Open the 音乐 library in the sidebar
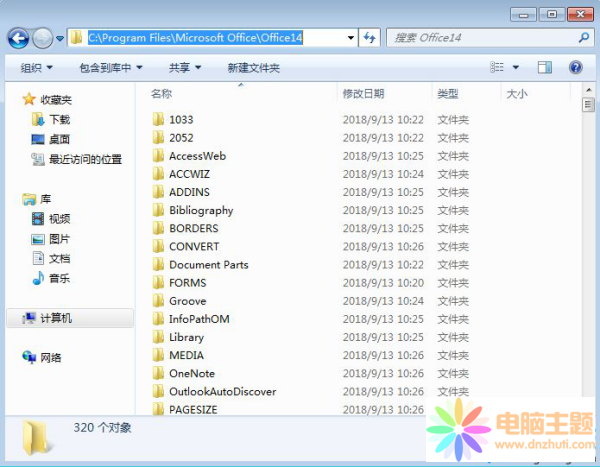Viewport: 600px width, 467px height. (59, 278)
